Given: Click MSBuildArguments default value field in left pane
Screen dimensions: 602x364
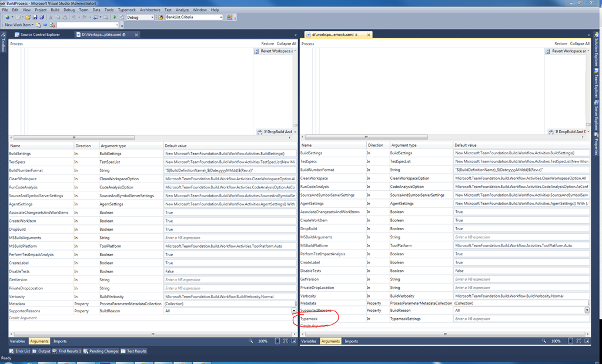Looking at the screenshot, I should click(230, 238).
